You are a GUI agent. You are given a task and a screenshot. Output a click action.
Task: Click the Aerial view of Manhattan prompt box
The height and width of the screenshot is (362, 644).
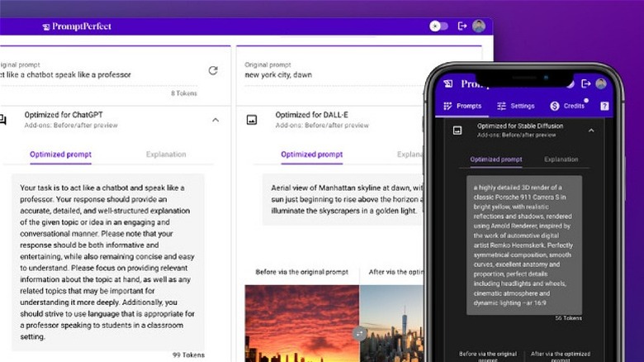(x=343, y=199)
